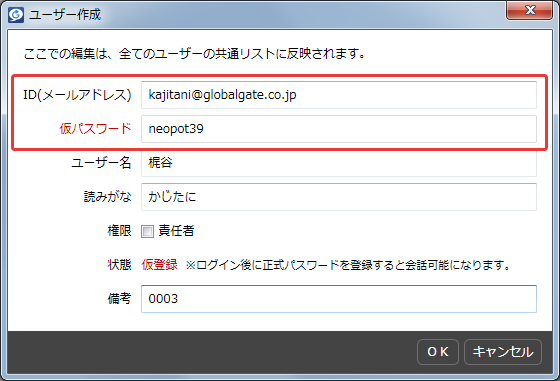Click the 状態 label
Screen dimensions: 560x381
(119, 265)
